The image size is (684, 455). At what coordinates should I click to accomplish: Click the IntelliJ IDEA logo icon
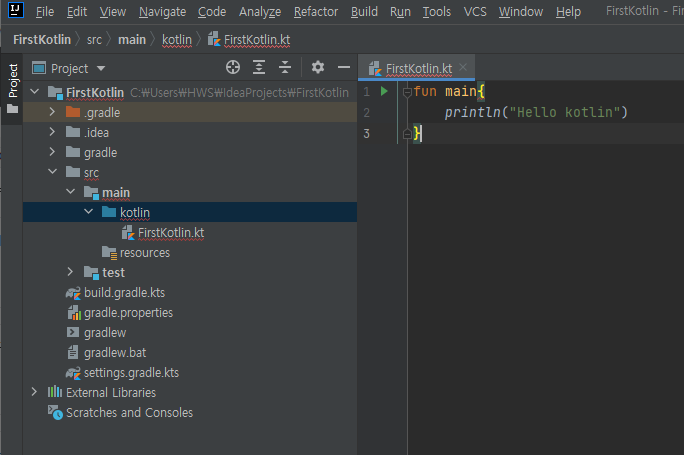[x=16, y=10]
